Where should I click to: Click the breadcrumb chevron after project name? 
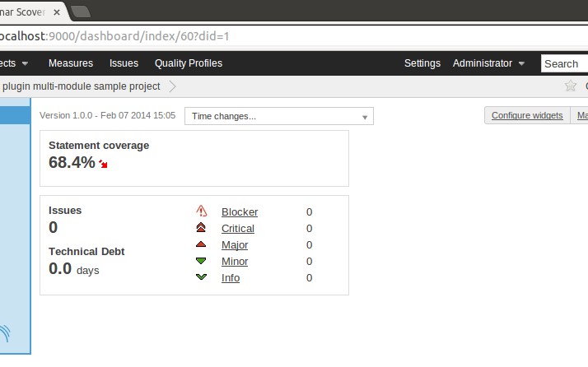coord(172,86)
